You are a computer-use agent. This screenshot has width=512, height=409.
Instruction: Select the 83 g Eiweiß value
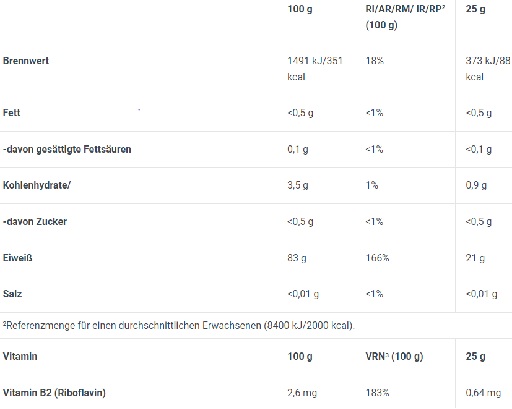point(297,258)
